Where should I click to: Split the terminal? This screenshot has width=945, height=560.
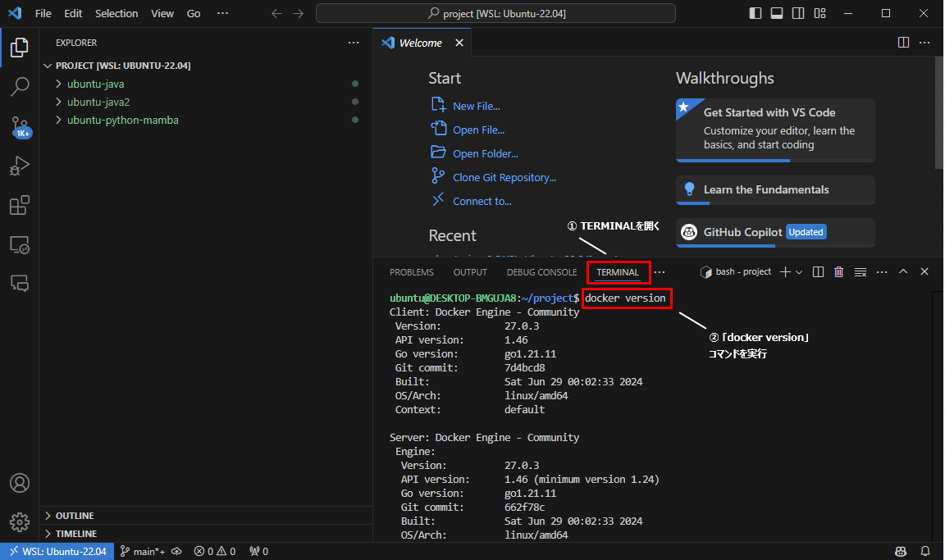pyautogui.click(x=818, y=272)
